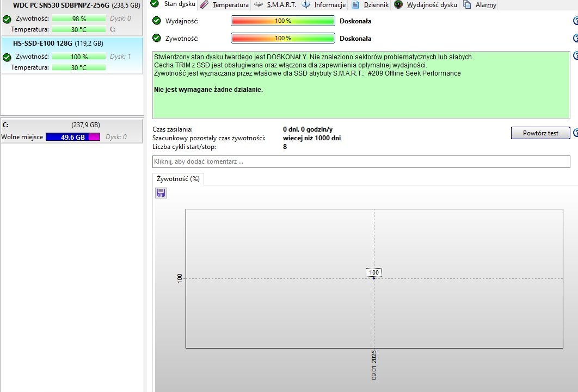Open help icon next to Żywotność row
This screenshot has height=392, width=578.
(575, 39)
